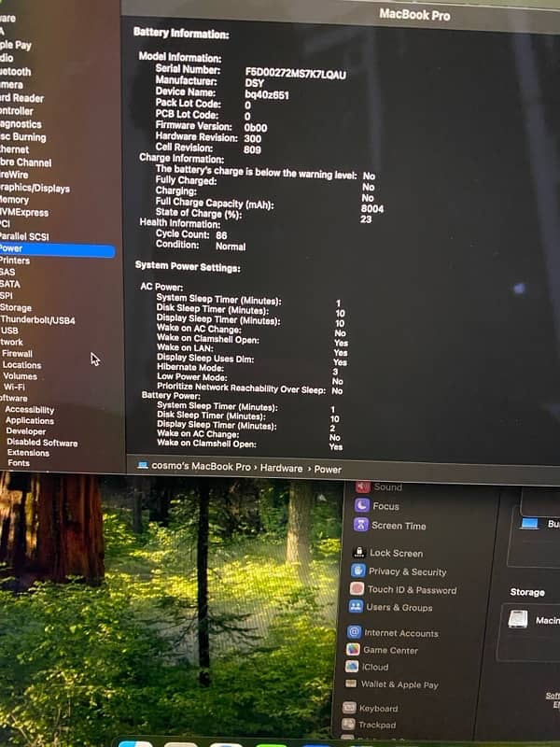
Task: Open Privacy & Security hand icon
Action: [x=358, y=571]
